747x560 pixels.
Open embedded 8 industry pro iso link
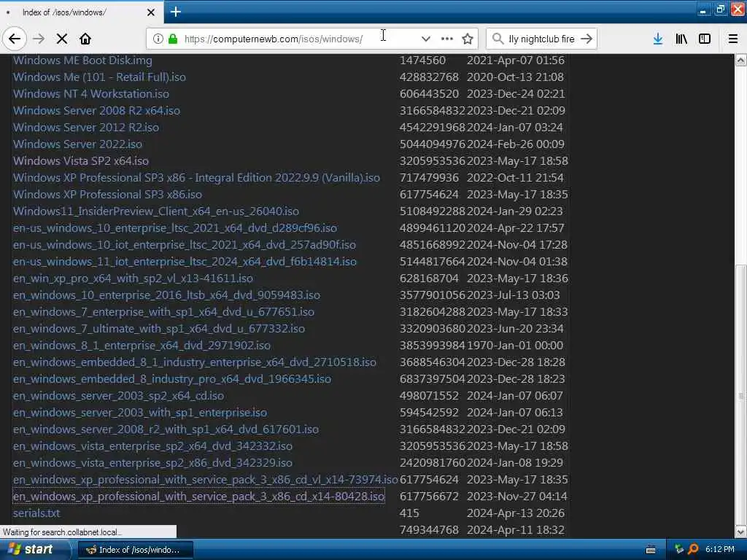172,379
